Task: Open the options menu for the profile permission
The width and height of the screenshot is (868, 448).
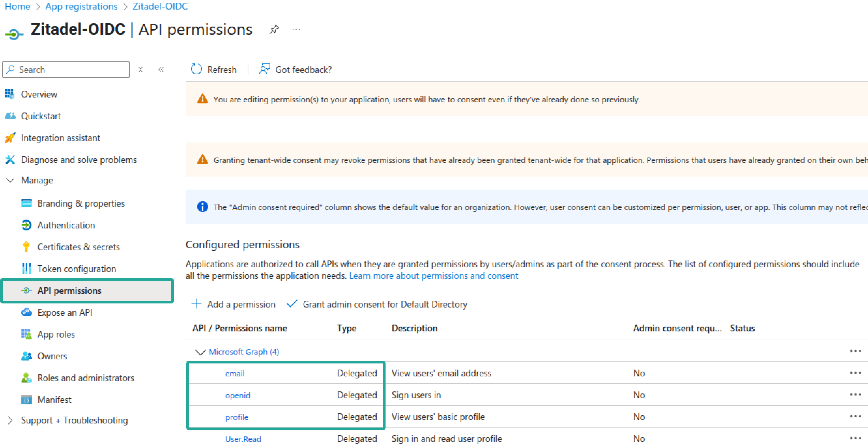Action: tap(855, 416)
